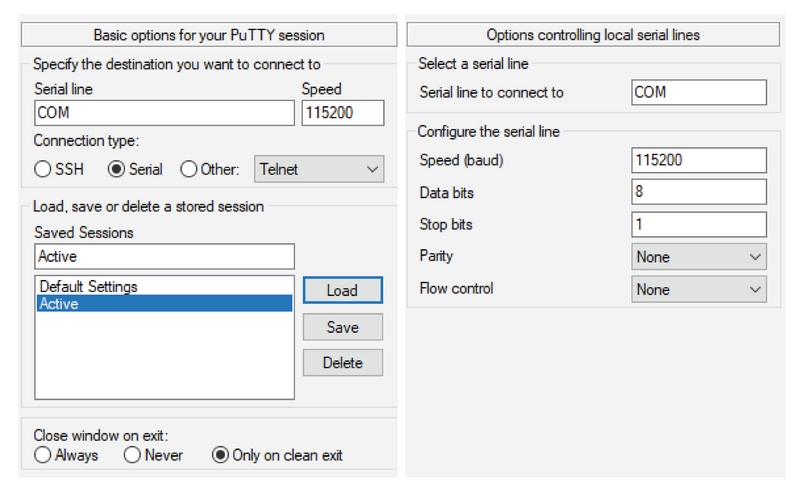Select the Serial connection type
This screenshot has height=498, width=800.
click(x=116, y=170)
